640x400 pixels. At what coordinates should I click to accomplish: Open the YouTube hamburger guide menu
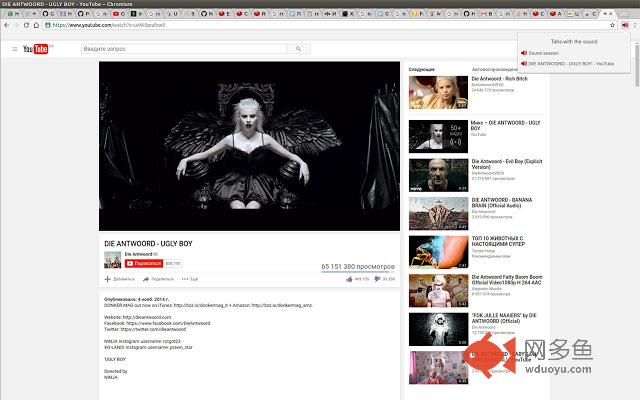(x=15, y=49)
